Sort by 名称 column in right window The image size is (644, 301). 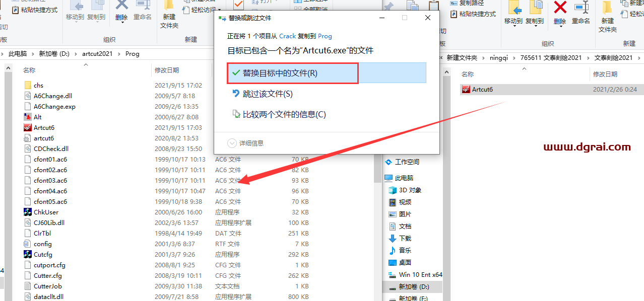468,74
